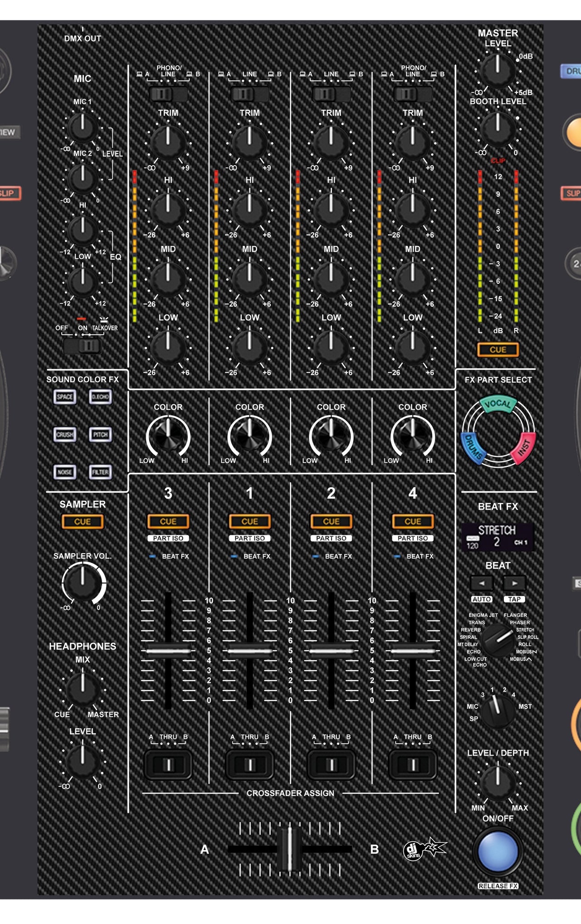Click channel 1 crossfader assign switch
The height and width of the screenshot is (924, 581).
pos(250,765)
